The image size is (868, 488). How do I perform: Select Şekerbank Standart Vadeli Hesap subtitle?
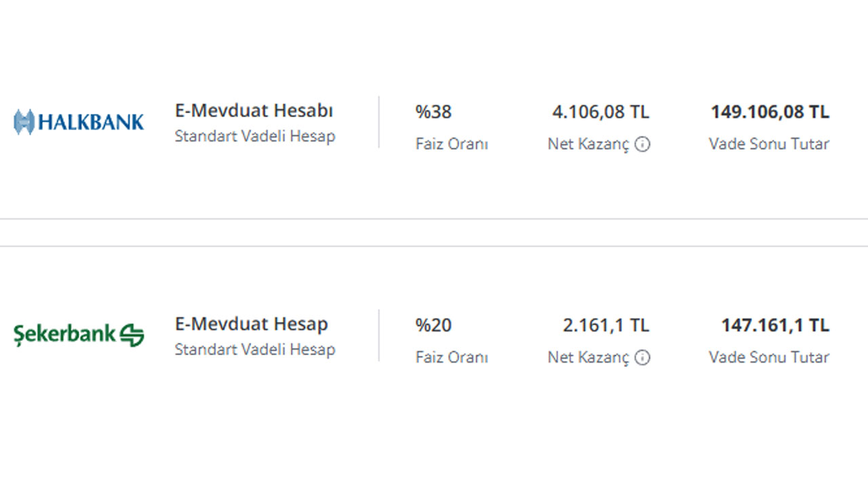(255, 350)
